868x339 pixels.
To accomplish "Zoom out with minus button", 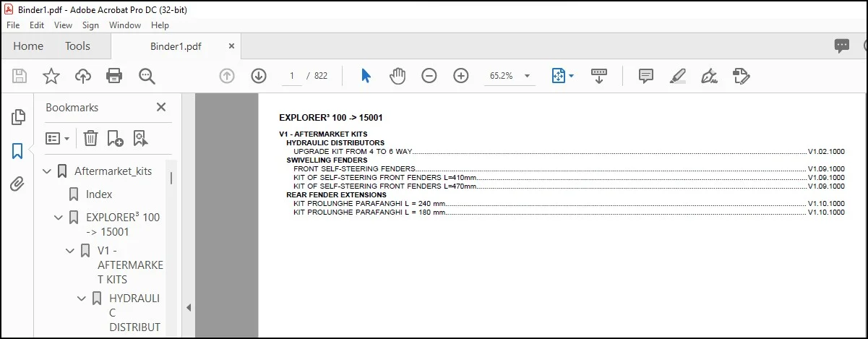I will pos(429,76).
